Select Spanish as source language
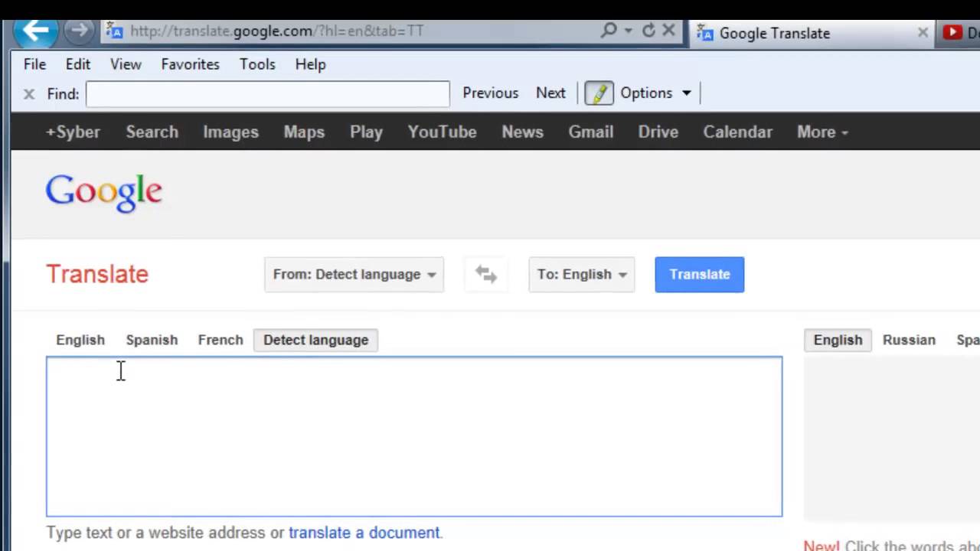980x551 pixels. tap(152, 340)
